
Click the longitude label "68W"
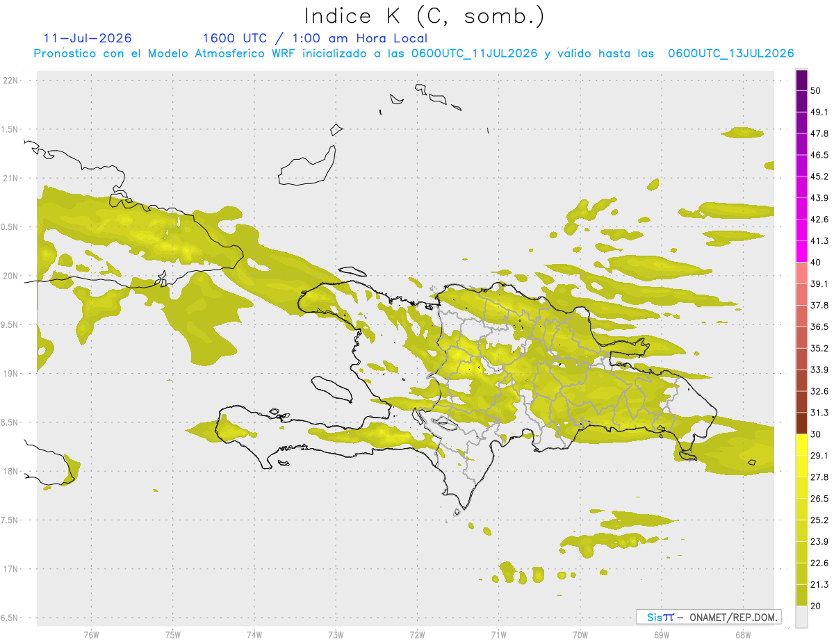click(743, 634)
